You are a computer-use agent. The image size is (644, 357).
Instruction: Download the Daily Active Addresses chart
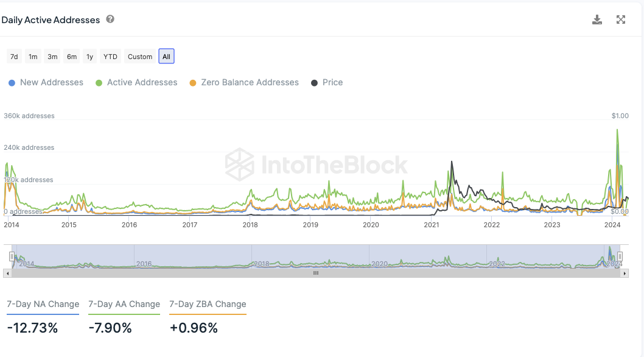597,19
